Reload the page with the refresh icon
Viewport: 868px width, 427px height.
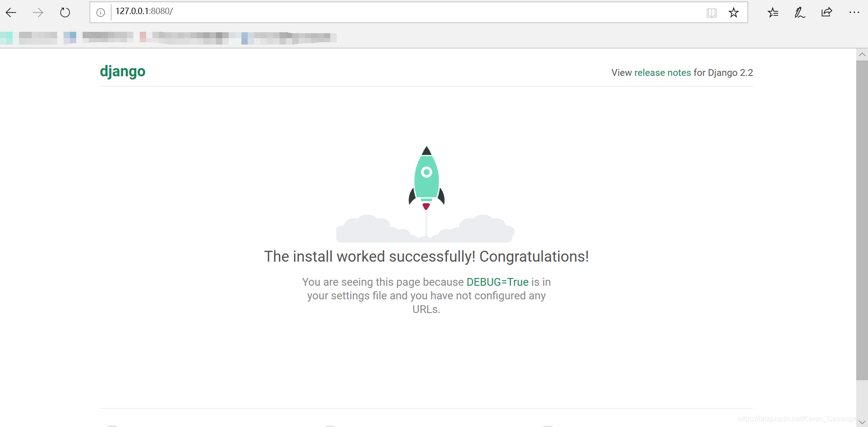click(65, 13)
